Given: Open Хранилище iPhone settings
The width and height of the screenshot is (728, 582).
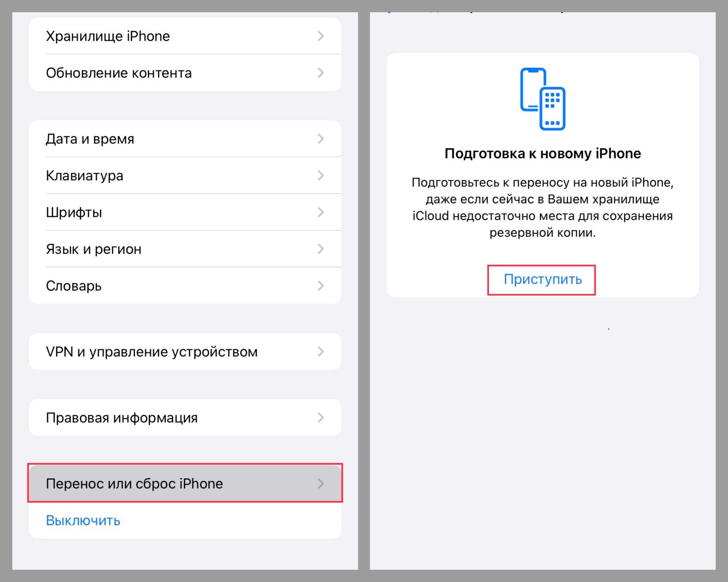Looking at the screenshot, I should (185, 36).
